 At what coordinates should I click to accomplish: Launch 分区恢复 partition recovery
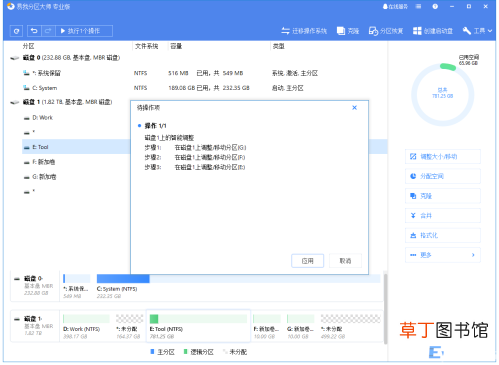tap(386, 31)
